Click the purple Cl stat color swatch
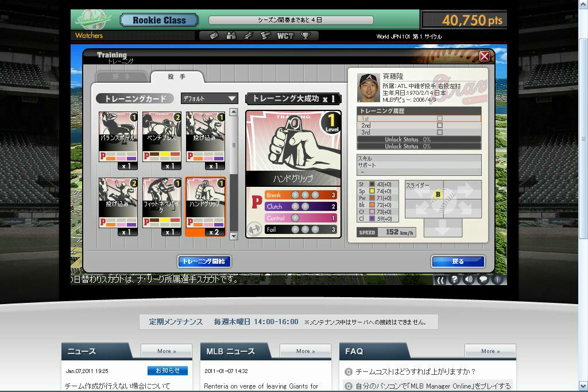 372,218
